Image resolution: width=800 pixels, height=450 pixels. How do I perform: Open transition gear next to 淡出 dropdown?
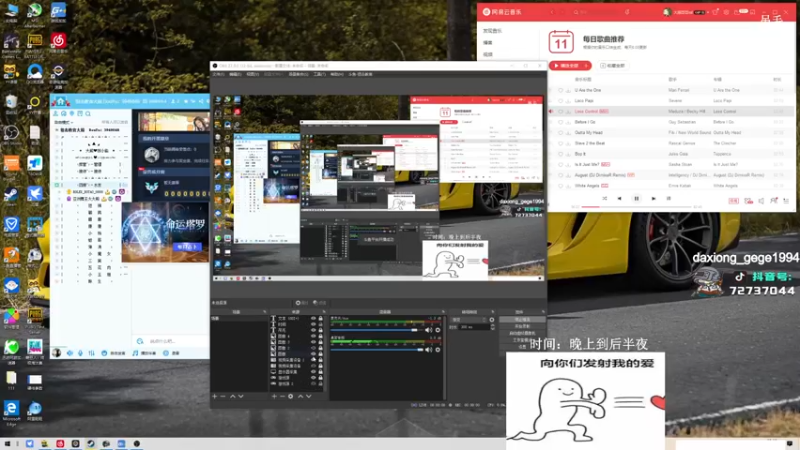(x=492, y=320)
